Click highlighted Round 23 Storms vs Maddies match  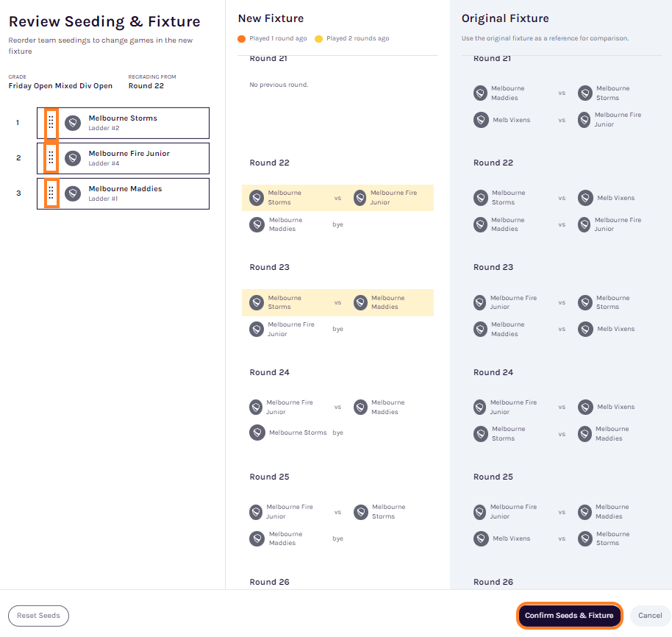[337, 302]
